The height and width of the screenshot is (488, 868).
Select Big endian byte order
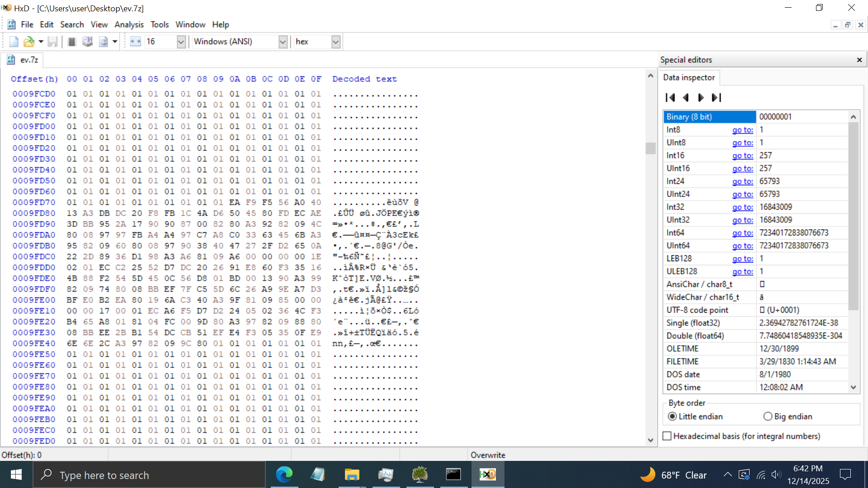(768, 417)
